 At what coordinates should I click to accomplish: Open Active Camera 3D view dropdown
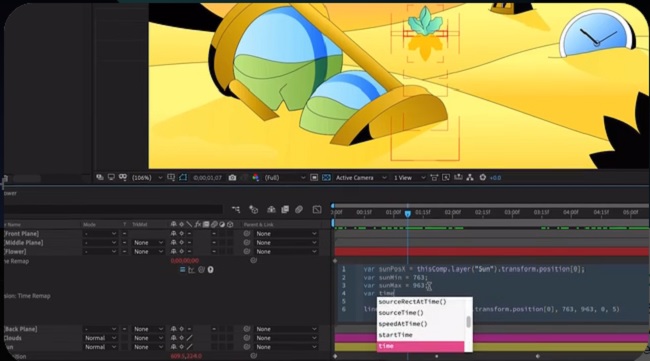coord(361,177)
